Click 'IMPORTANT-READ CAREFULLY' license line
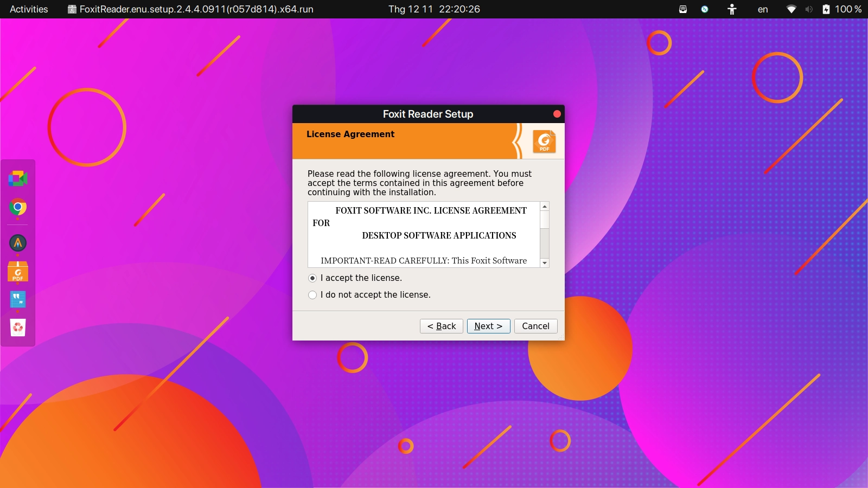This screenshot has width=868, height=488. tap(424, 261)
